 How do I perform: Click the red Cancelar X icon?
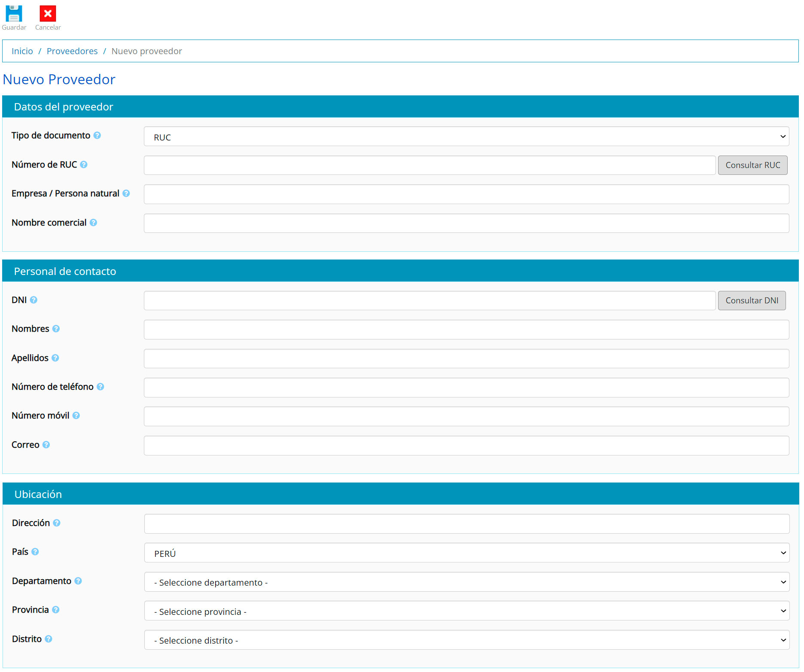tap(48, 14)
